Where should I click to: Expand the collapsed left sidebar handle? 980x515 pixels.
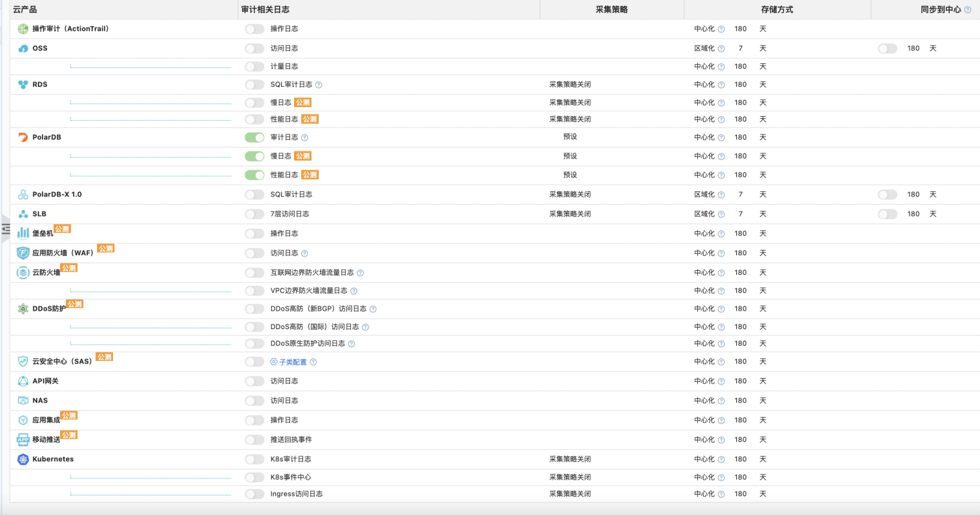point(6,228)
